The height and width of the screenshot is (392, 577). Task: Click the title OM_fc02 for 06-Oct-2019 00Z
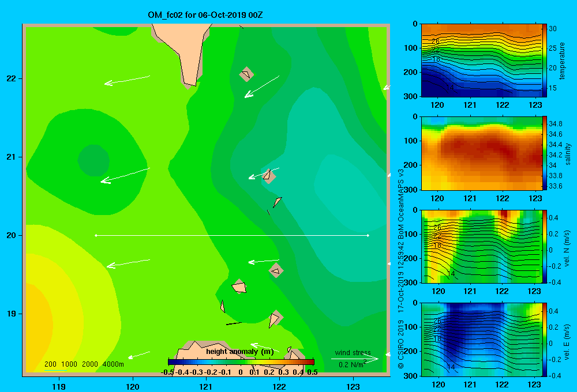click(x=205, y=15)
